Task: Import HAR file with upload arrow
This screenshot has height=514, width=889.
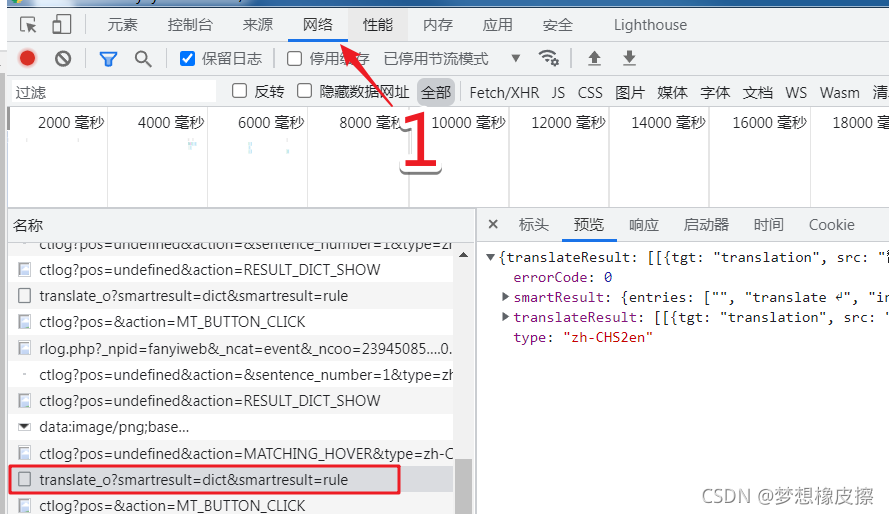Action: pyautogui.click(x=594, y=58)
